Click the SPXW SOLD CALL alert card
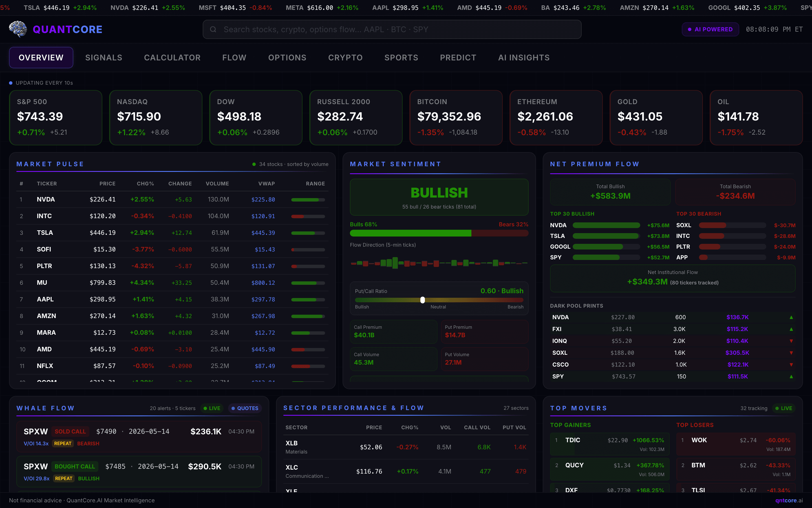 click(139, 436)
